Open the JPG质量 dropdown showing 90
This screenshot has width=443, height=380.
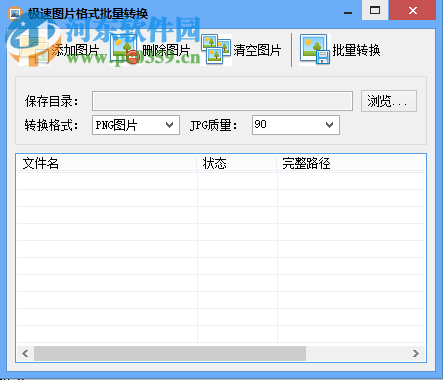coord(296,125)
